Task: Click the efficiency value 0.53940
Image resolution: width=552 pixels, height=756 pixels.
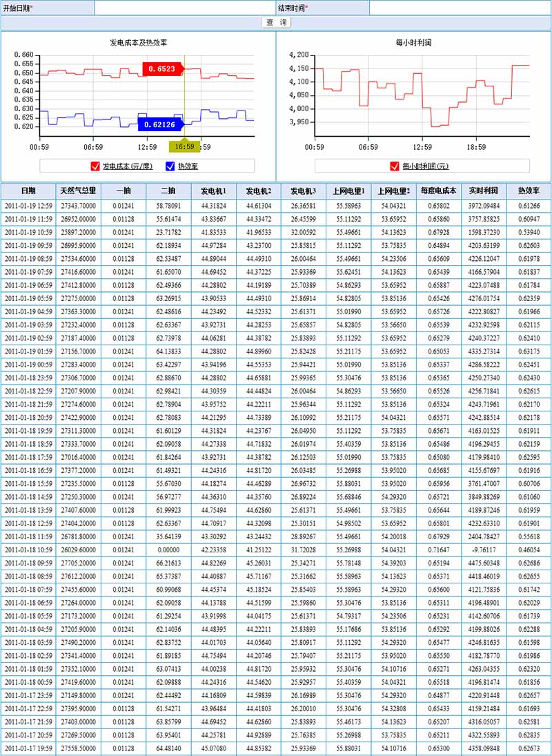Action: coord(529,233)
